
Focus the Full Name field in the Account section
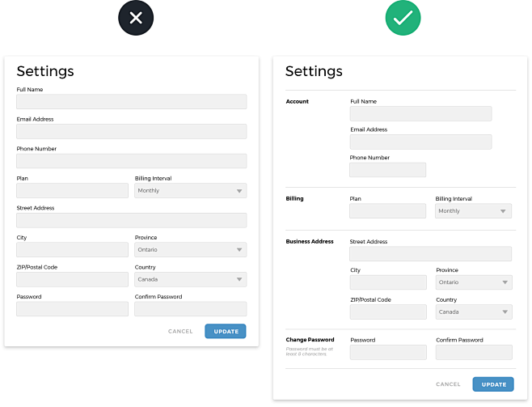[x=420, y=114]
